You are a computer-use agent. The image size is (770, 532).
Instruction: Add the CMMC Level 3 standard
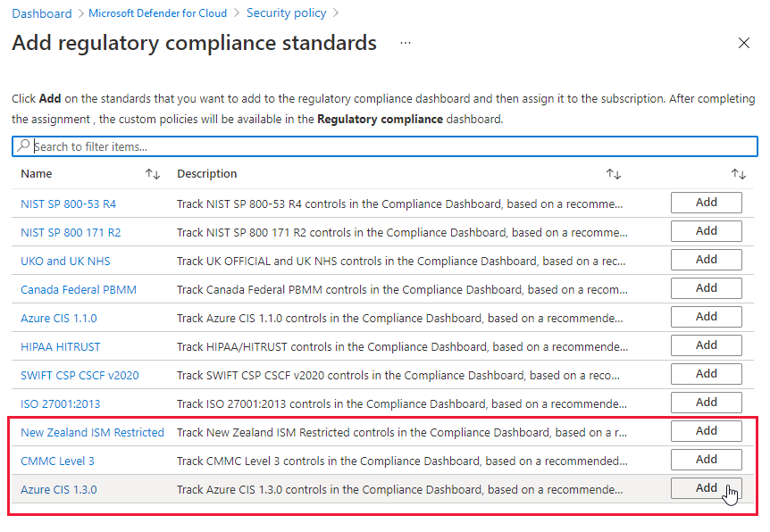click(x=707, y=460)
